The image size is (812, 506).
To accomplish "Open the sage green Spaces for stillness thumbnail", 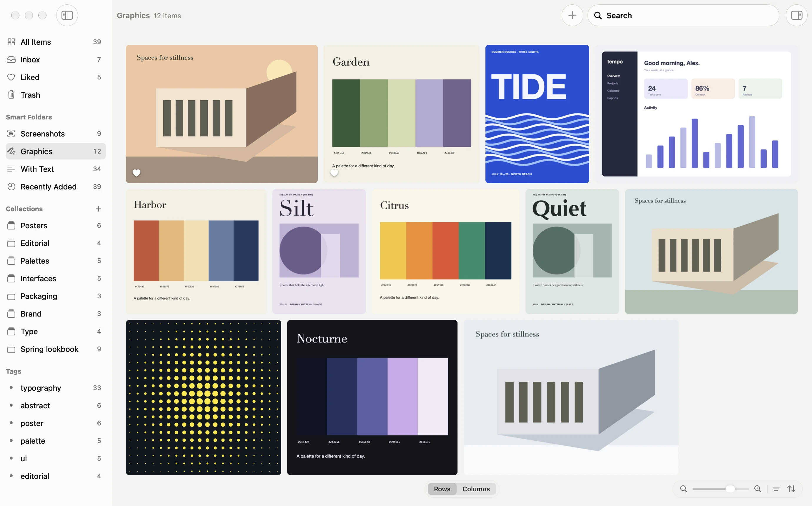I will (711, 251).
